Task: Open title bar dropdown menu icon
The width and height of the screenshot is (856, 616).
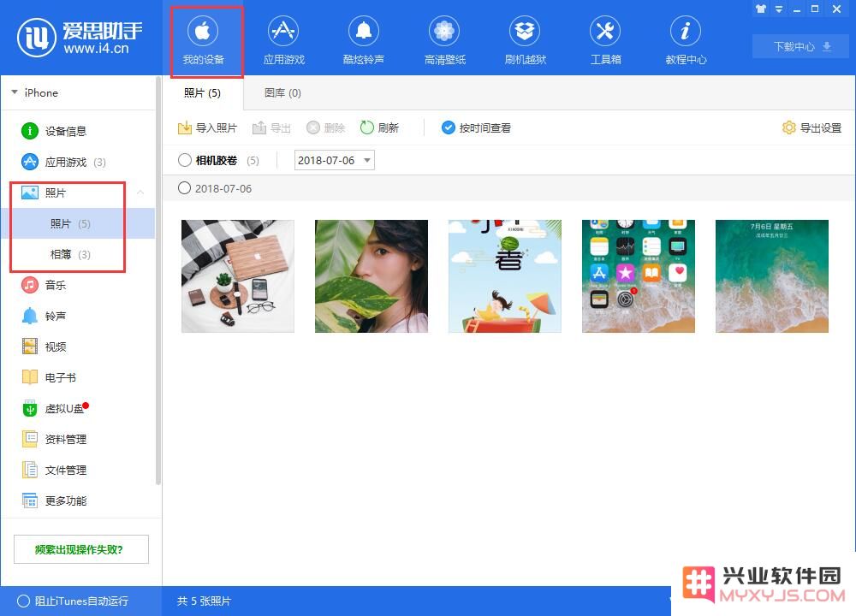Action: pos(779,9)
